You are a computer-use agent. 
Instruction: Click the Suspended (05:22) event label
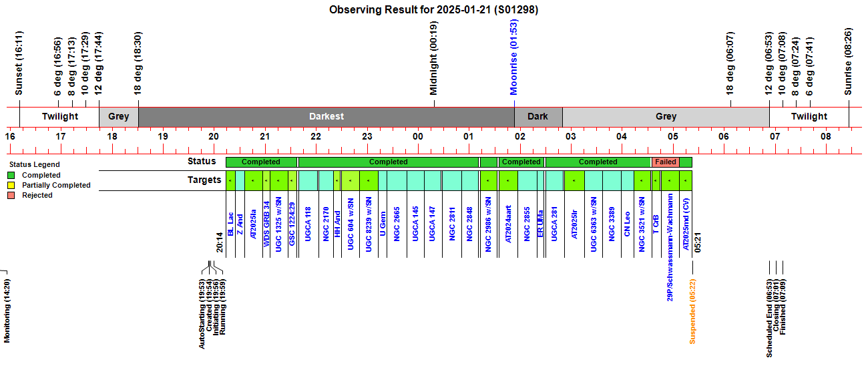click(x=692, y=310)
